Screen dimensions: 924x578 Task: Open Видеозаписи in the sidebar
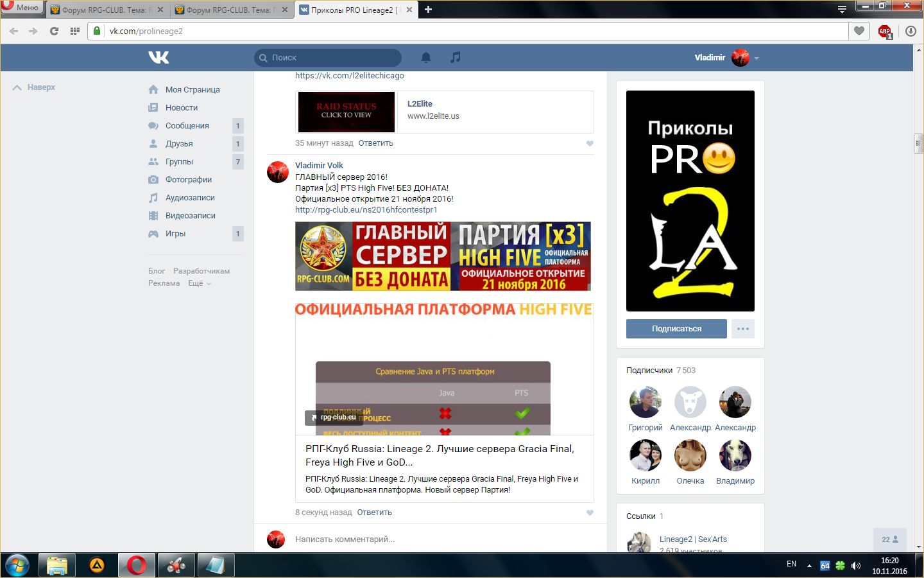point(191,216)
